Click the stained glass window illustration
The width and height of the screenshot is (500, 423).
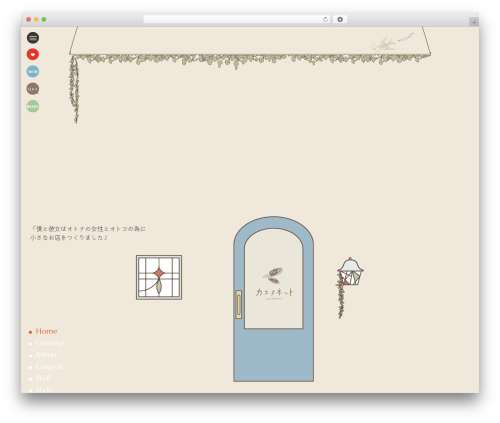159,277
